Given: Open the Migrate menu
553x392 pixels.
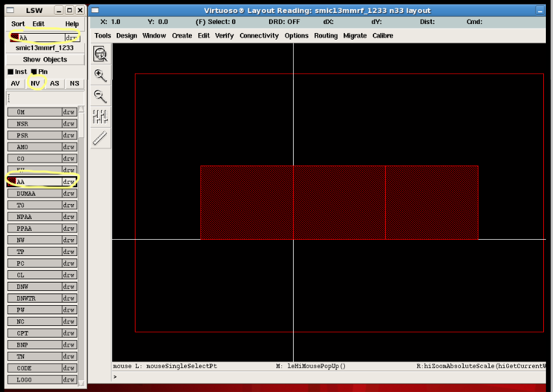Looking at the screenshot, I should pos(355,36).
